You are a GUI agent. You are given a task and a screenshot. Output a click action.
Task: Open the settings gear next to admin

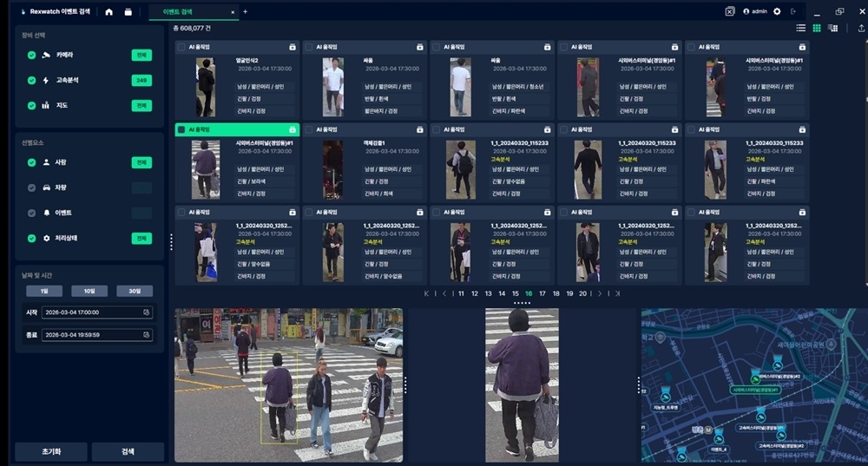(x=777, y=11)
